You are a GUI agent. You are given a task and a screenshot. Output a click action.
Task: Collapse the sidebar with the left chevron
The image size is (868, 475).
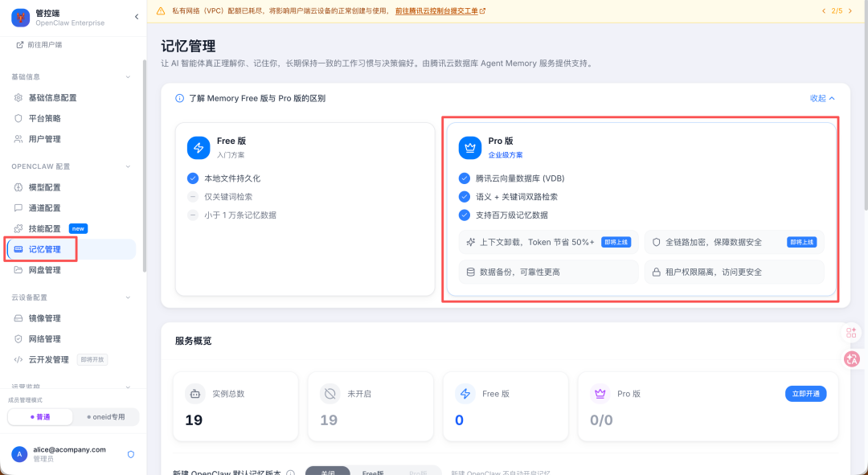click(x=137, y=17)
